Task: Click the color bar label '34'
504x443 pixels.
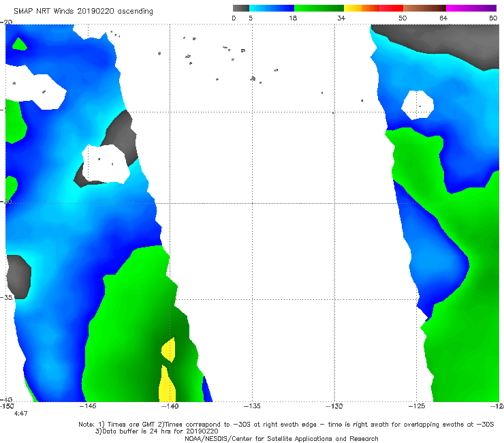Action: tap(341, 18)
